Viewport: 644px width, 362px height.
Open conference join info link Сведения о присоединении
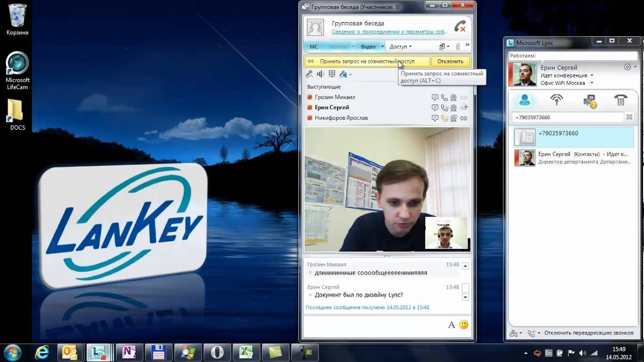(389, 32)
